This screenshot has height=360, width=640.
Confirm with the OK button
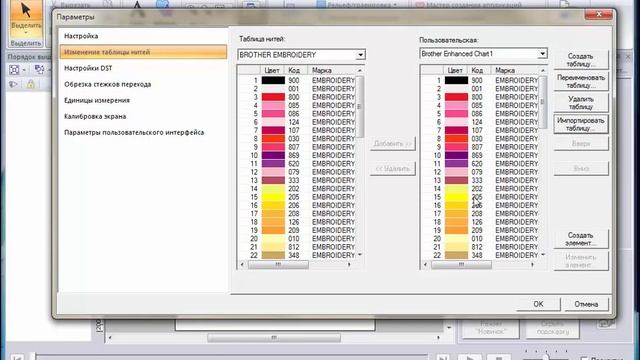pyautogui.click(x=538, y=304)
